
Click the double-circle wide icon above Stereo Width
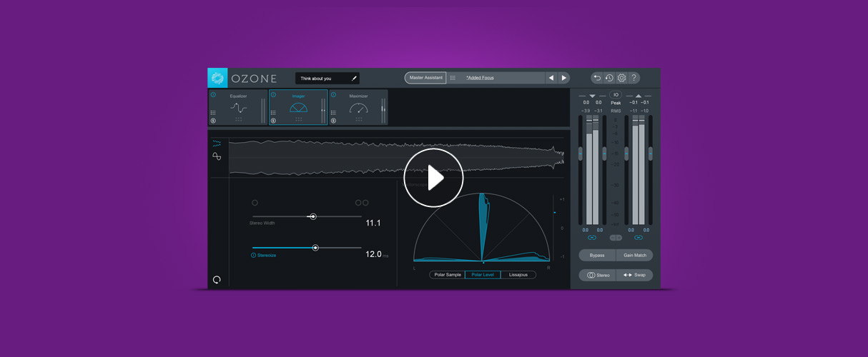[x=362, y=203]
